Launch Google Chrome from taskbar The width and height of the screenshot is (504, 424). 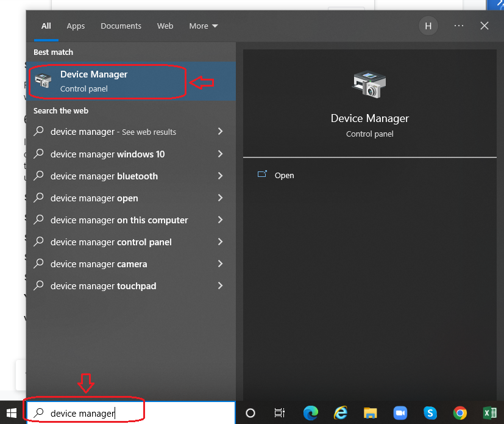(460, 413)
